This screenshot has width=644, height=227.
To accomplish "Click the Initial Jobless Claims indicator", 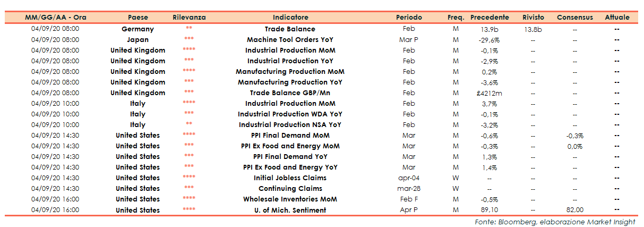I will point(290,178).
